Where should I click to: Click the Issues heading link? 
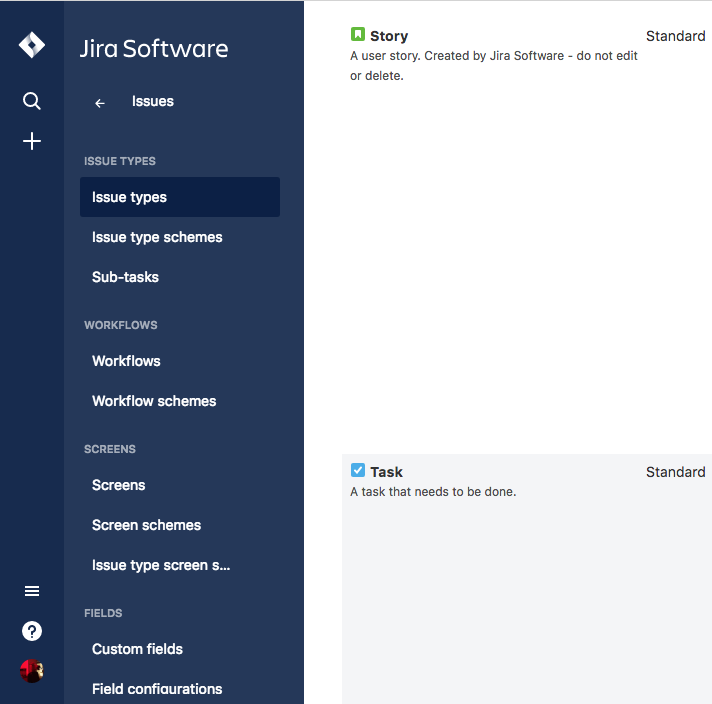pos(153,101)
